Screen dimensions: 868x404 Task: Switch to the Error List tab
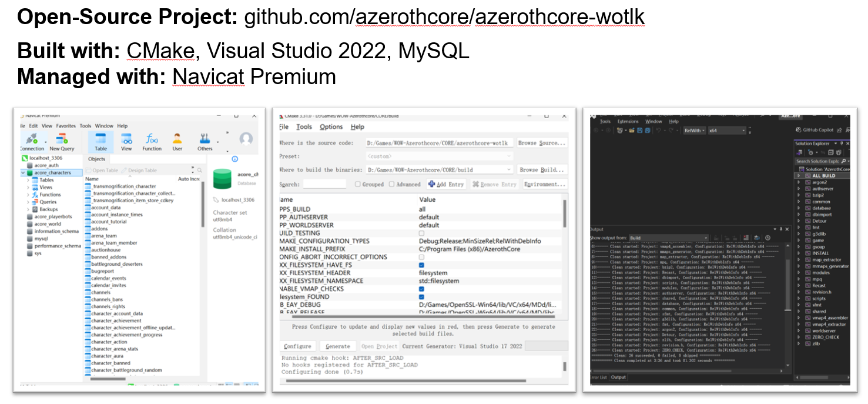coord(598,377)
